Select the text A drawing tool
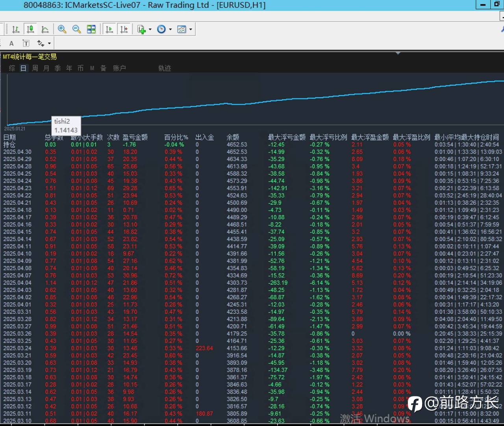Viewport: 504px width, 426px height. coord(11,43)
